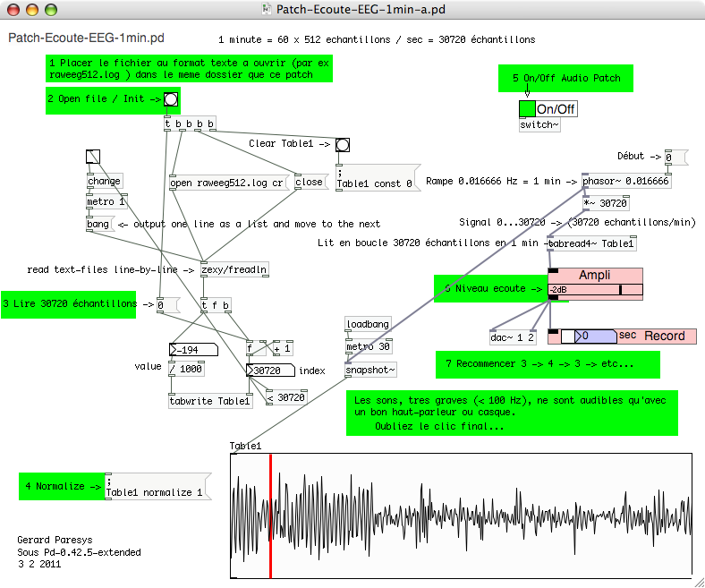Minimize the window with the yellow button
This screenshot has height=588, width=705.
(32, 10)
